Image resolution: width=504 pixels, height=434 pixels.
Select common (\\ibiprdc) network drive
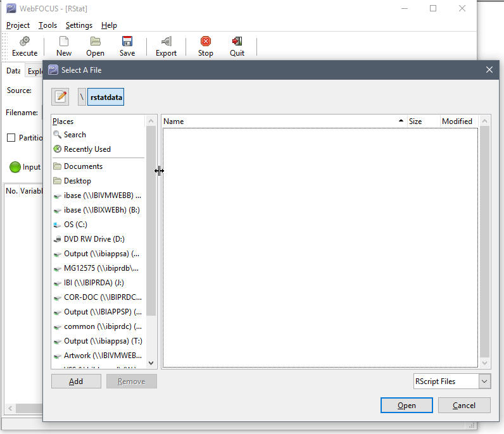tap(98, 326)
